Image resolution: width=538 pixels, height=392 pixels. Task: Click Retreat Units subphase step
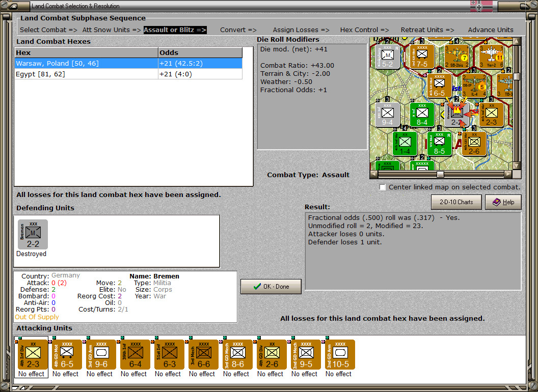427,30
